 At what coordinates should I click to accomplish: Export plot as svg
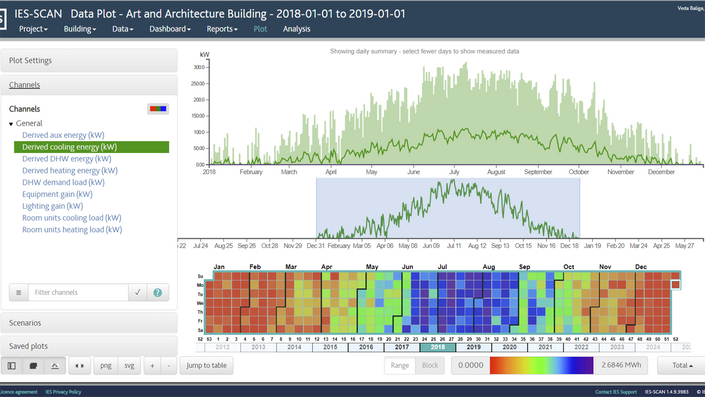(129, 366)
